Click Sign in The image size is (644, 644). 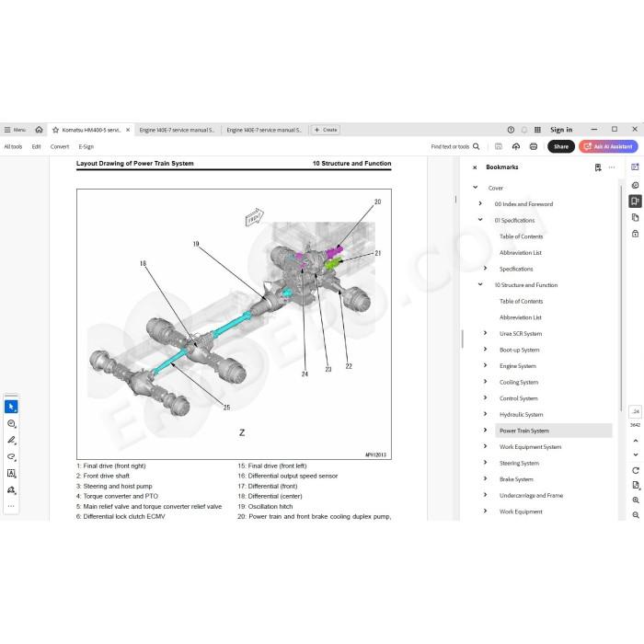561,130
